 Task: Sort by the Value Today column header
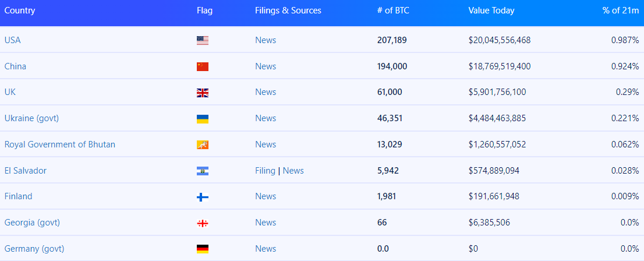click(x=491, y=10)
